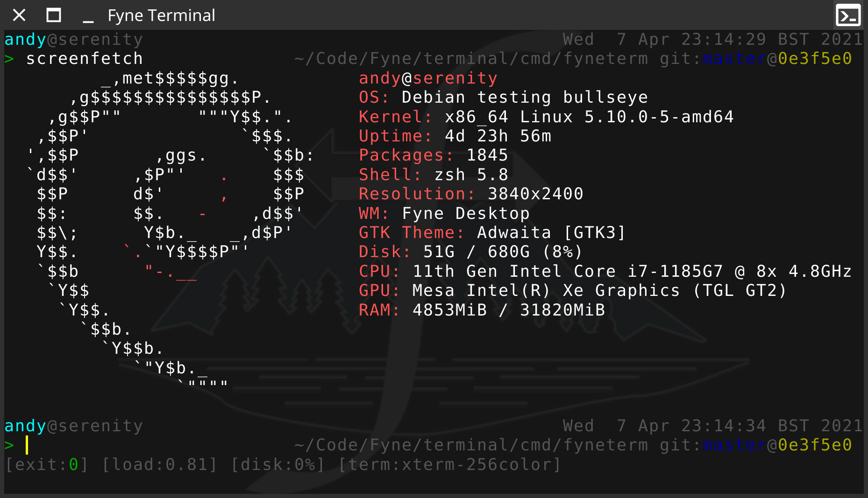Expand the git branch label master
This screenshot has width=868, height=498.
pos(733,444)
